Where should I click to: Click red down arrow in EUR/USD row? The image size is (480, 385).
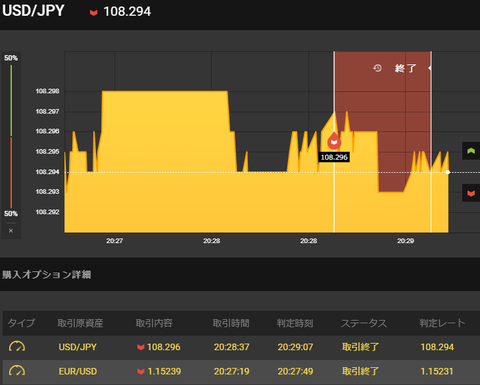point(141,372)
